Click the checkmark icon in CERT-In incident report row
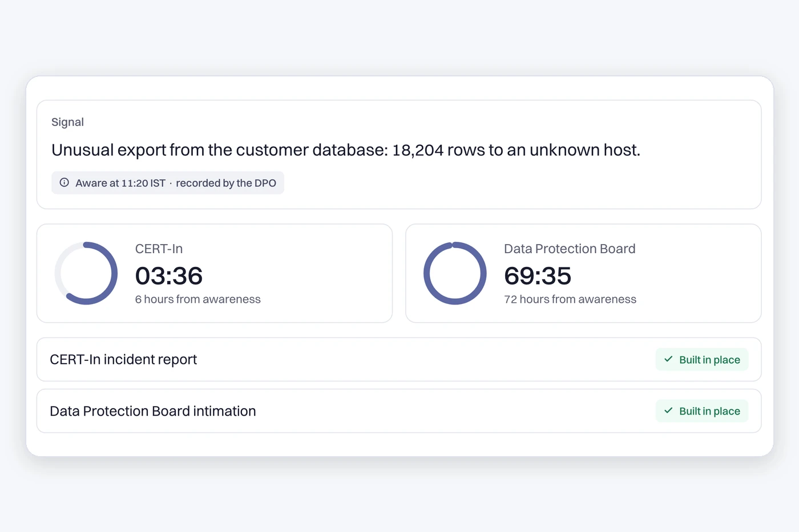The width and height of the screenshot is (799, 532). coord(668,359)
